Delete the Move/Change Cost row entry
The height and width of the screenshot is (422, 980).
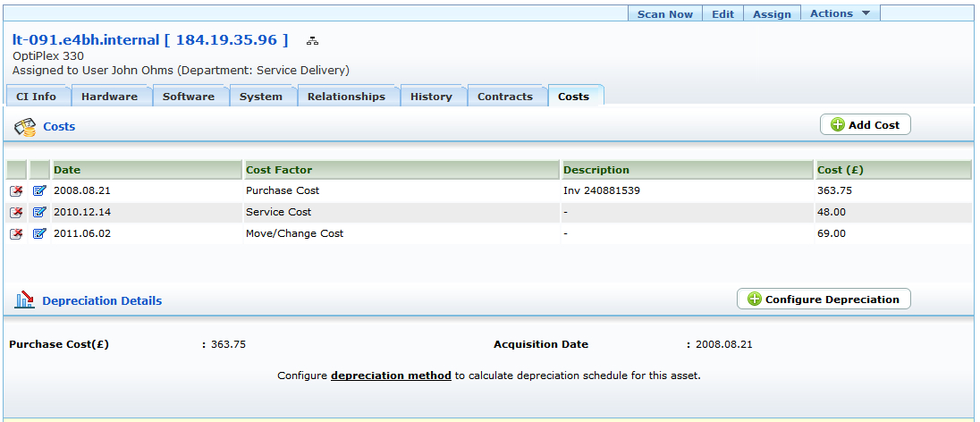coord(16,233)
